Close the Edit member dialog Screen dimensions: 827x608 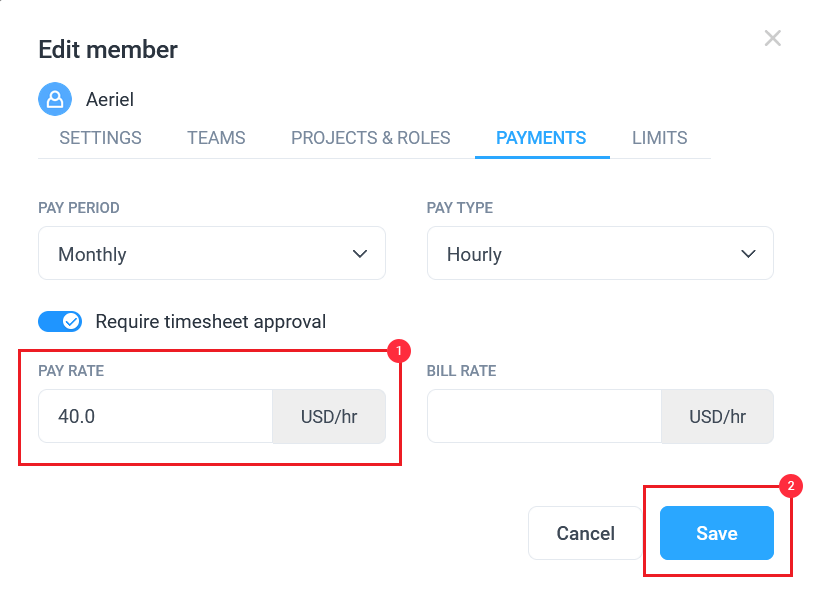pyautogui.click(x=772, y=38)
